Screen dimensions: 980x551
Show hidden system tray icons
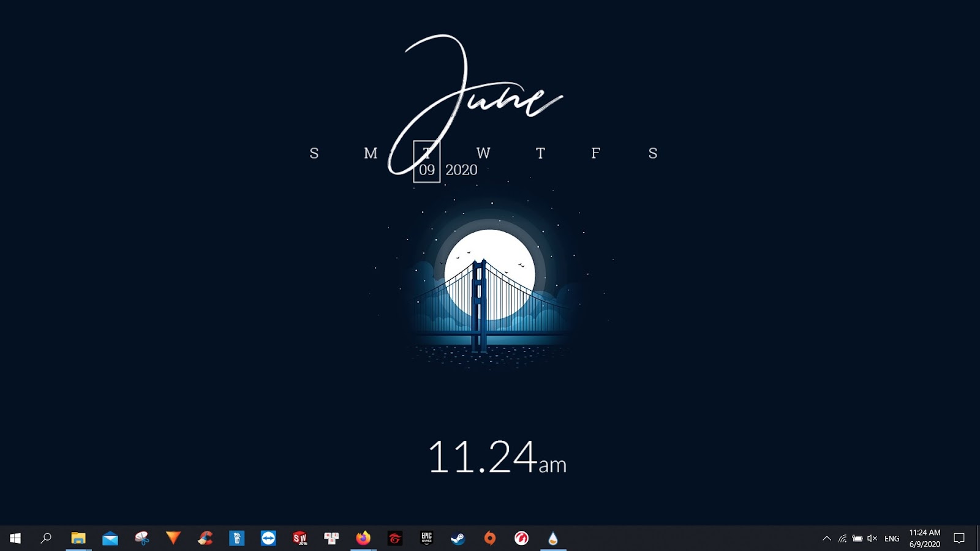point(827,538)
